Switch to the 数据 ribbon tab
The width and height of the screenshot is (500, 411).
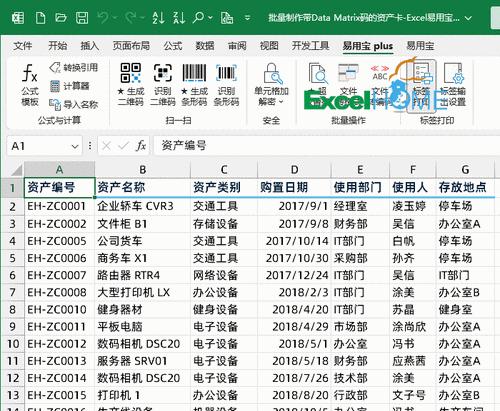[205, 46]
